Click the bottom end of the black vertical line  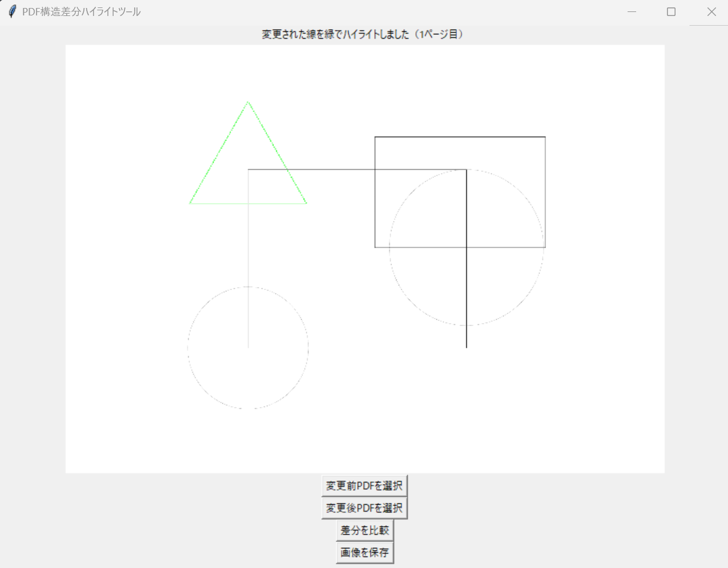466,347
